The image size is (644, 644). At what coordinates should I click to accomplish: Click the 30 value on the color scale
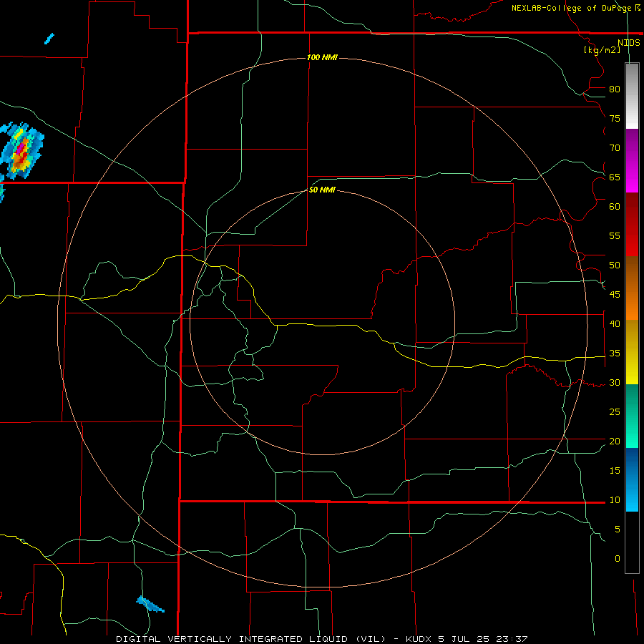(615, 383)
